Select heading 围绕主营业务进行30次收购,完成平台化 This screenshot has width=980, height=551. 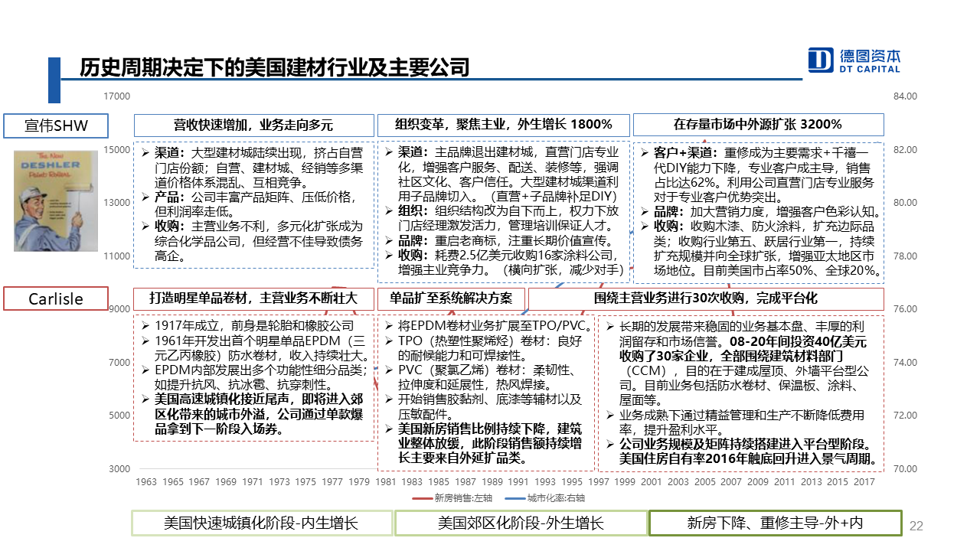(x=706, y=298)
